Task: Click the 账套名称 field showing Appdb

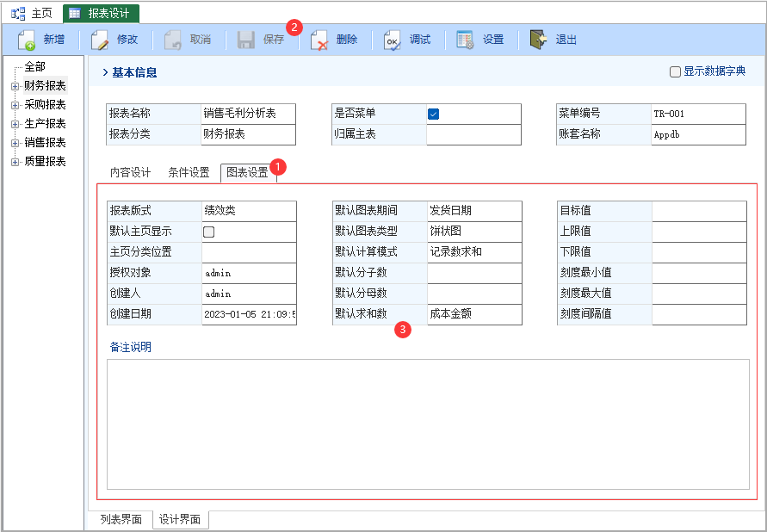Action: coord(698,134)
